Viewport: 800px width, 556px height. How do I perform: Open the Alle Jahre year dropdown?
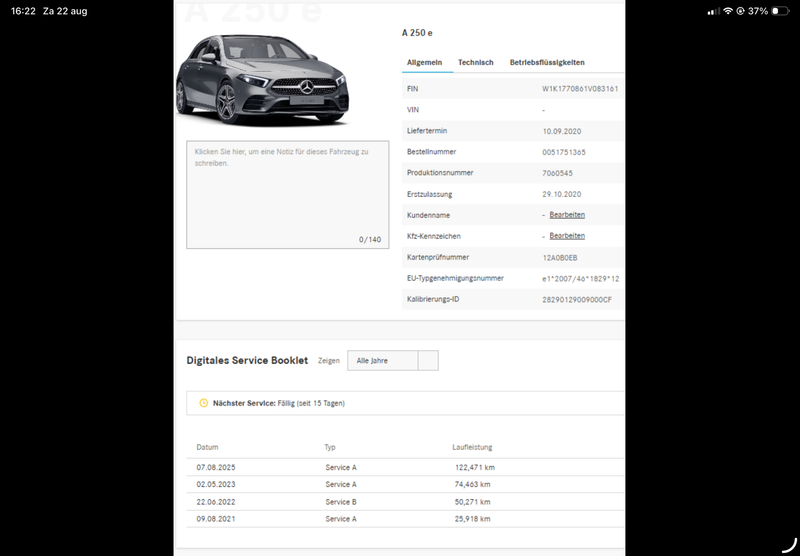click(392, 361)
